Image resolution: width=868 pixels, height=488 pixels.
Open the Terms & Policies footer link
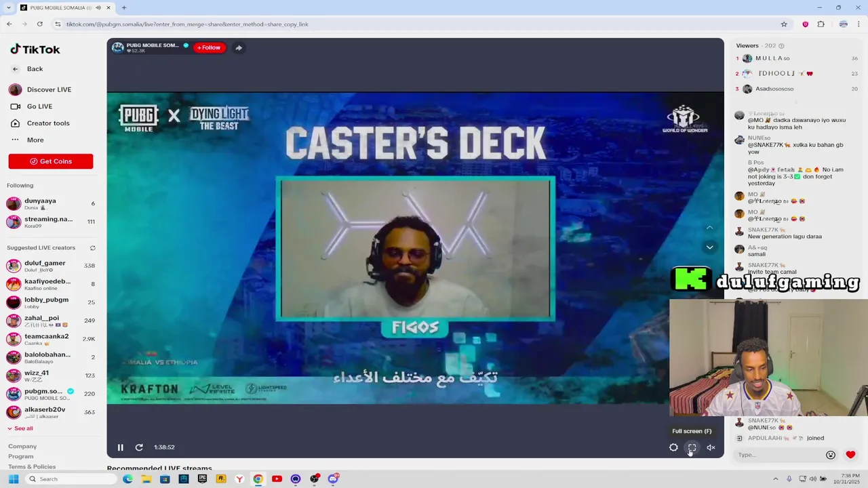pyautogui.click(x=32, y=466)
